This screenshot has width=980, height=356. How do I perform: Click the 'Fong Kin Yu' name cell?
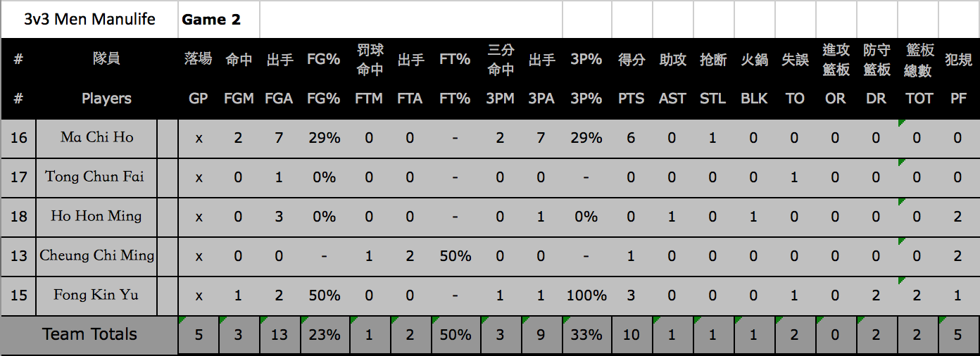pyautogui.click(x=96, y=295)
